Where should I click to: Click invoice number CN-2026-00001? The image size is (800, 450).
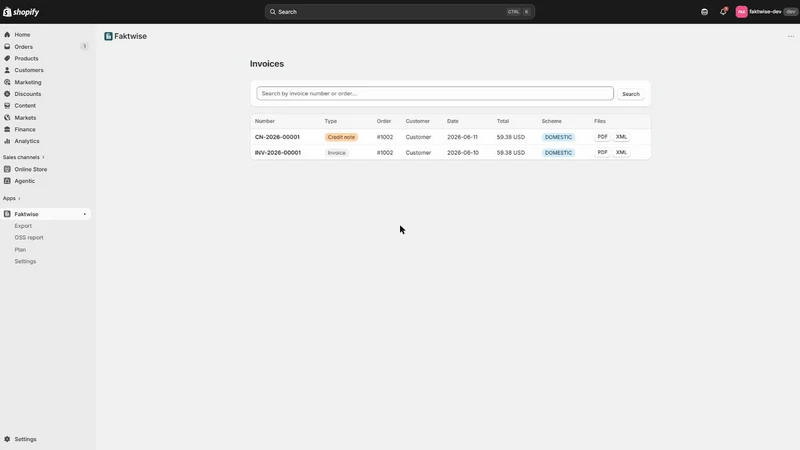277,137
